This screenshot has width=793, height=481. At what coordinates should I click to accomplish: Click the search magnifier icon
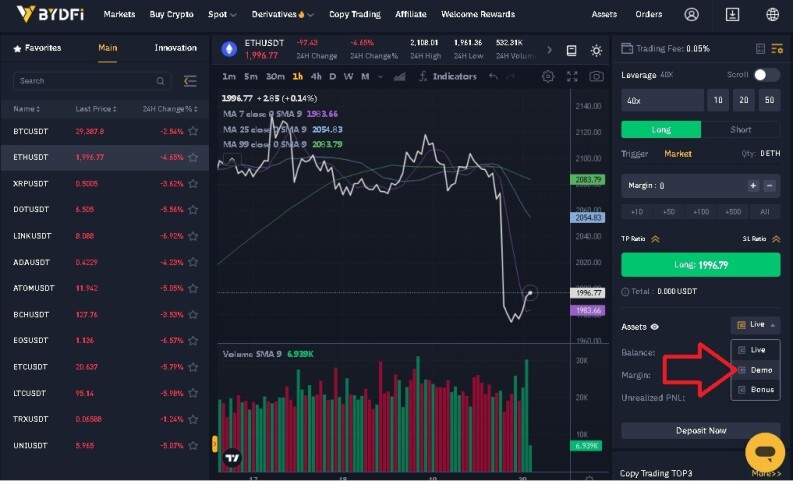[x=160, y=81]
